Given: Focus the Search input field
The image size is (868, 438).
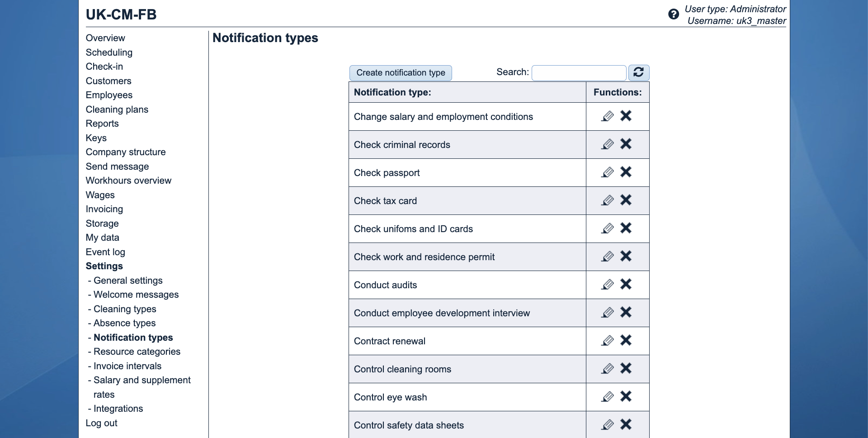Looking at the screenshot, I should pyautogui.click(x=579, y=73).
